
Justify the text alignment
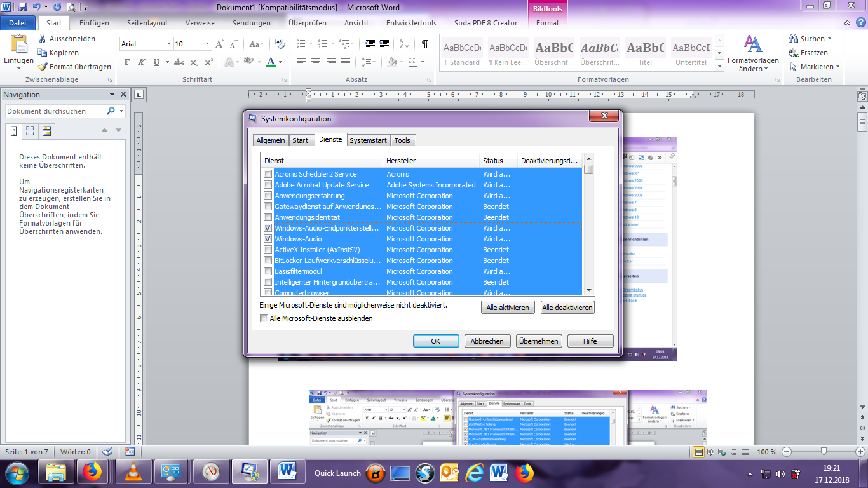[346, 62]
